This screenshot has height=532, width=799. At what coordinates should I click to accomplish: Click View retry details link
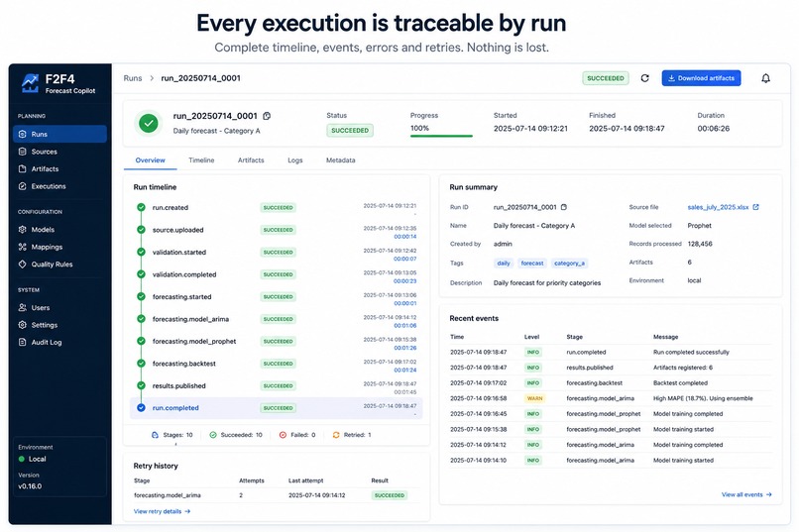coord(162,511)
